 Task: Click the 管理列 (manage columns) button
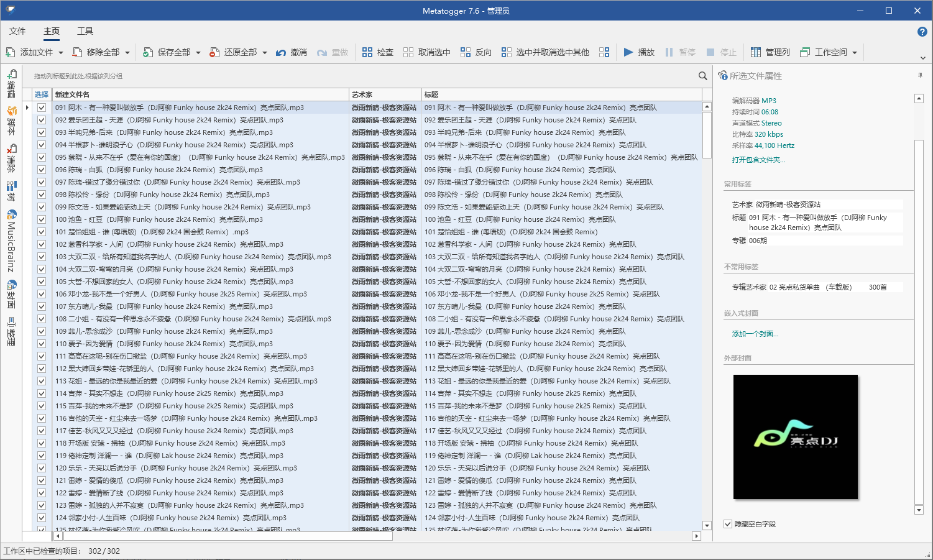[770, 52]
